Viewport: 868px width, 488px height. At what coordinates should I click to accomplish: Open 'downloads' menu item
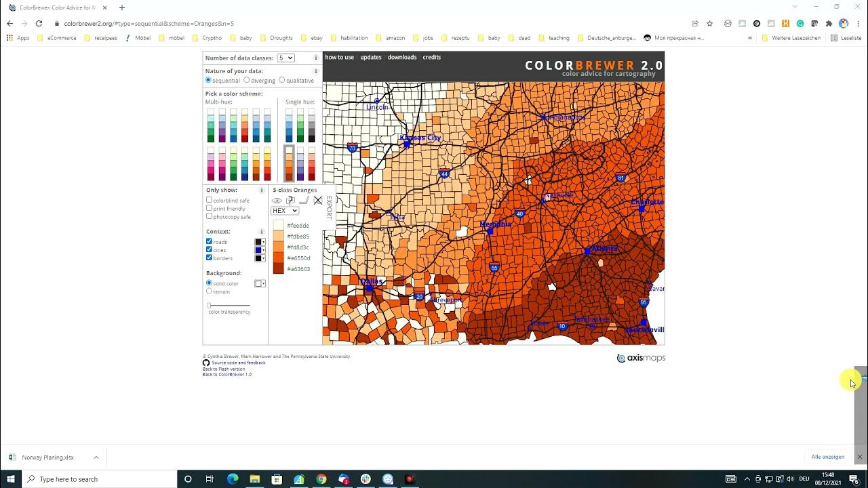point(402,57)
